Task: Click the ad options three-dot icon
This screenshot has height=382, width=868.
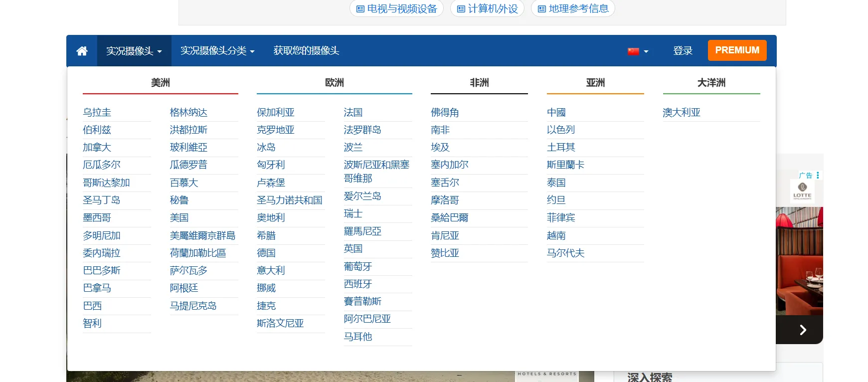Action: (x=818, y=175)
